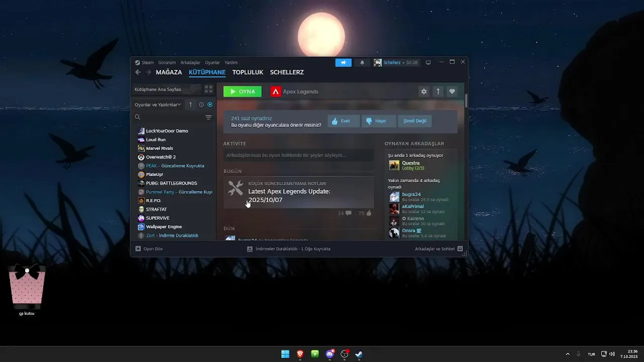The width and height of the screenshot is (644, 362).
Task: Open the Görünüm menu
Action: point(167,63)
